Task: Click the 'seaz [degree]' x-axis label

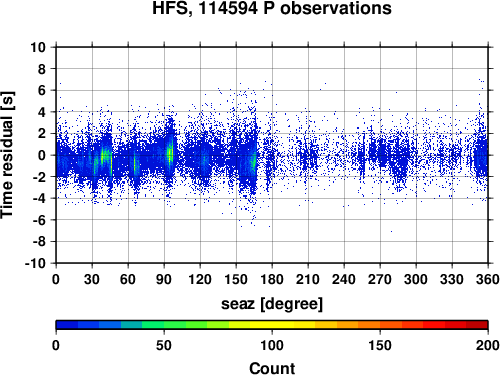Action: click(x=272, y=304)
